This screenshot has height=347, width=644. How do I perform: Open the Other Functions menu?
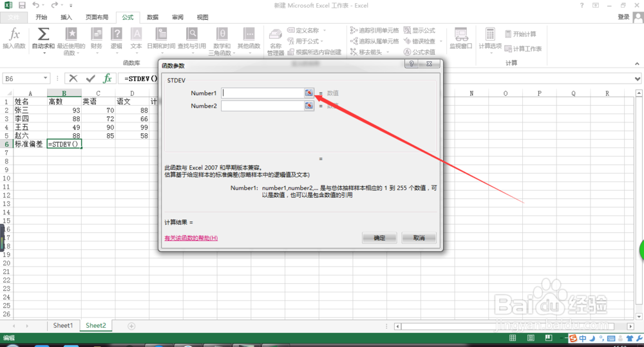pos(249,41)
